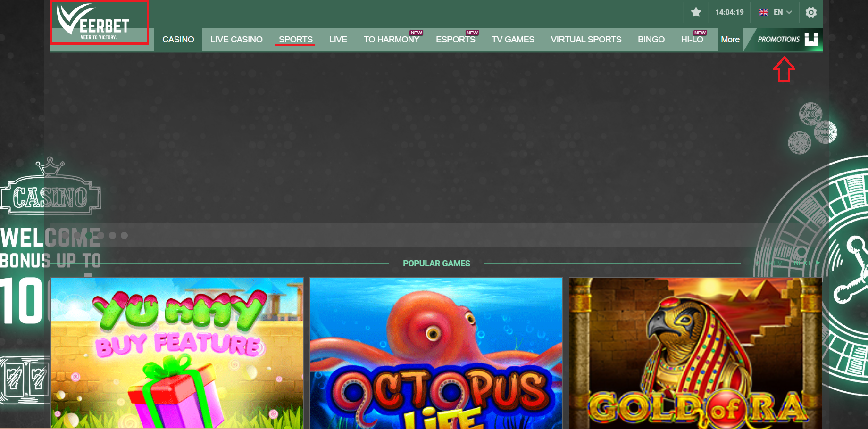Click the Veerbet logo
868x429 pixels.
tap(93, 22)
